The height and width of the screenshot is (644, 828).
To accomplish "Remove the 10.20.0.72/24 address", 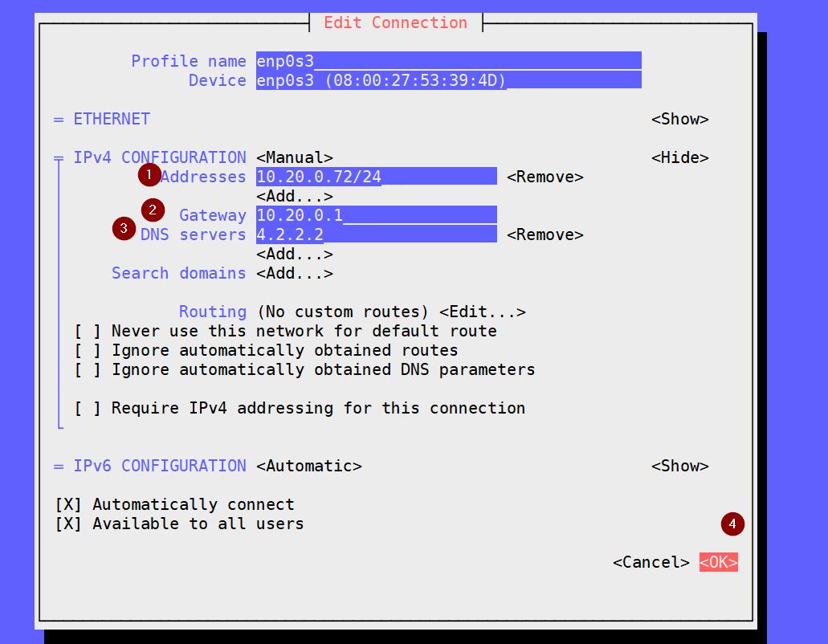I will pos(545,177).
